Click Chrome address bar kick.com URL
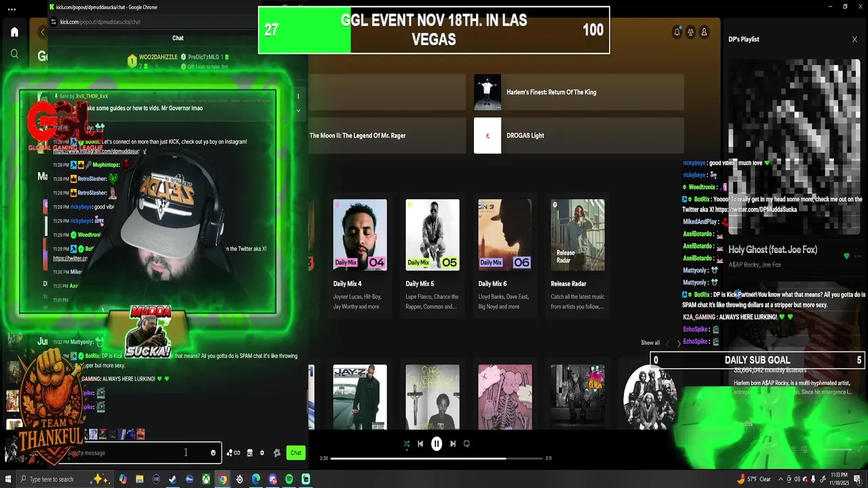This screenshot has height=488, width=868. [x=100, y=22]
